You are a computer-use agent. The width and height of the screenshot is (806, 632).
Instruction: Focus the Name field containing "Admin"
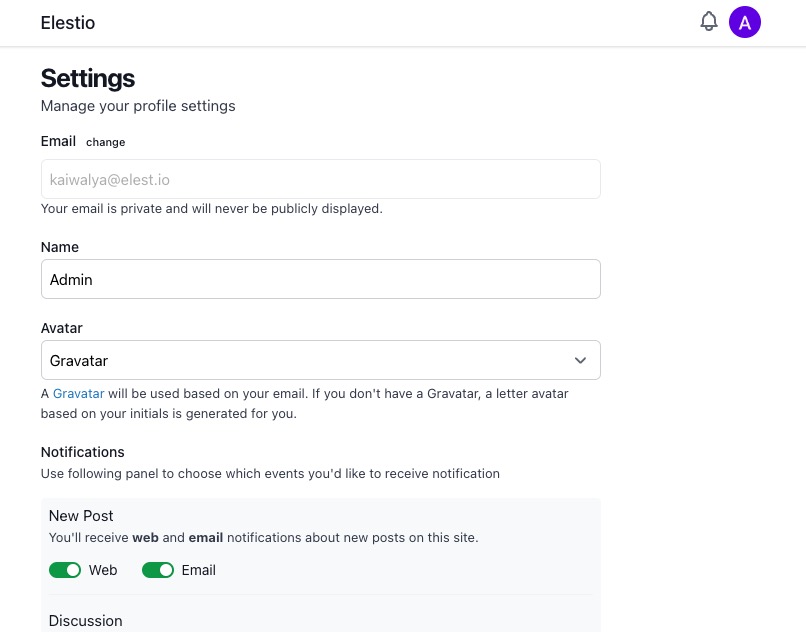coord(320,279)
